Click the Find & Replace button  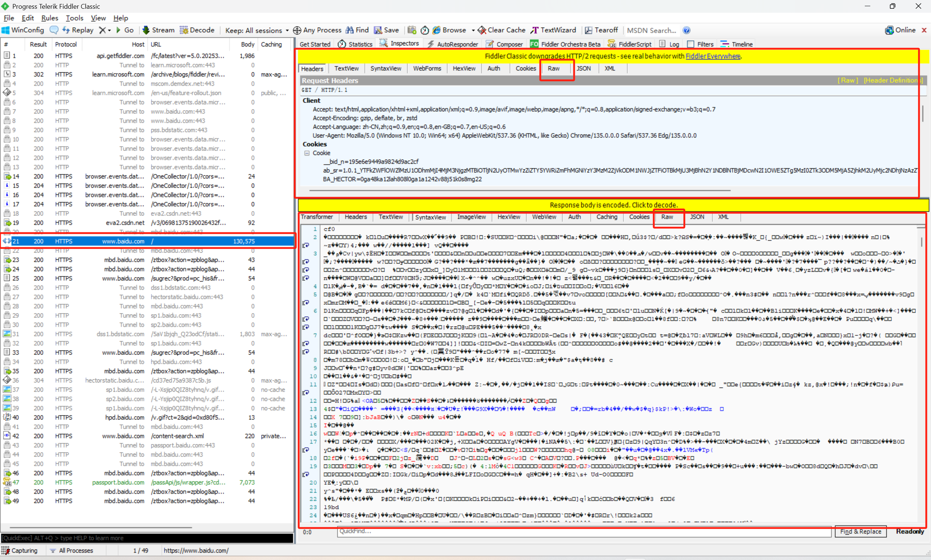[860, 531]
